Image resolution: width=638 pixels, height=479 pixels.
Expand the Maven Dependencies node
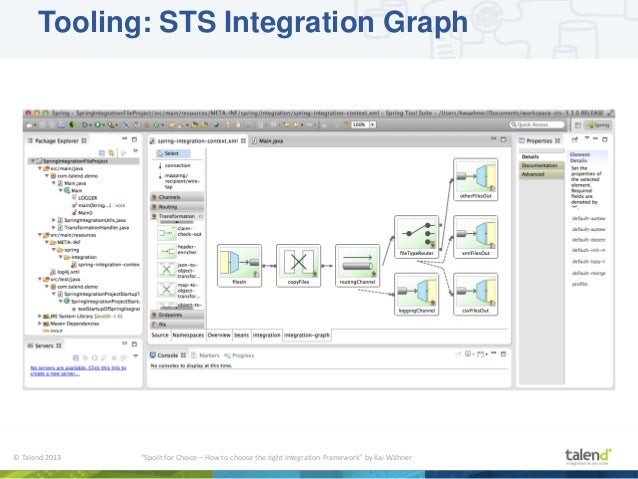tap(40, 324)
